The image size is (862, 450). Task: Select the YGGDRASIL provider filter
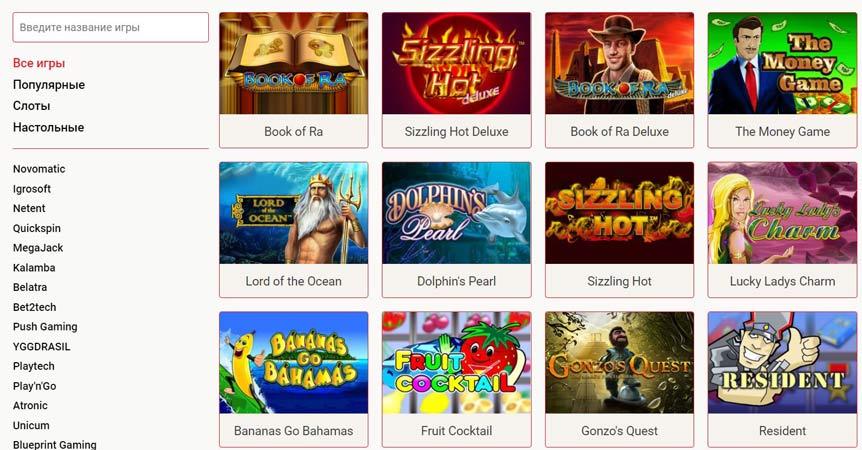point(42,347)
